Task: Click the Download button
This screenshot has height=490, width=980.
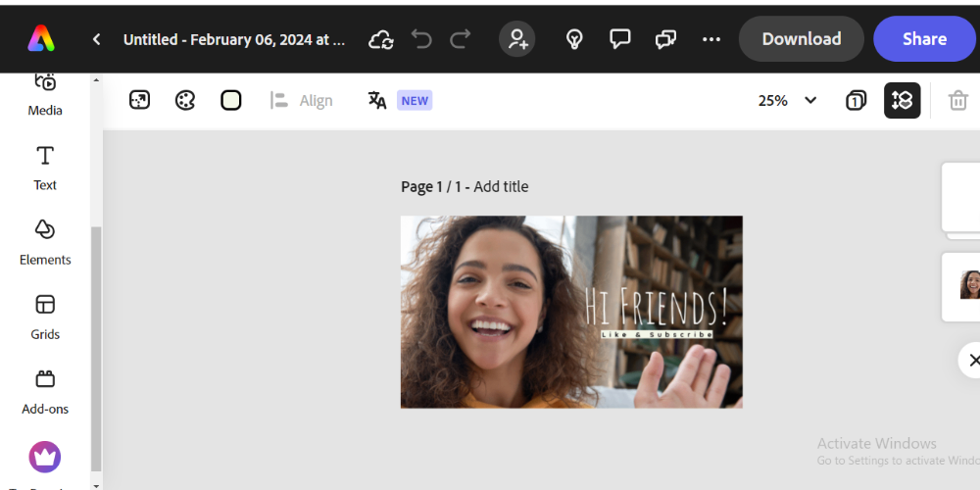Action: point(802,39)
